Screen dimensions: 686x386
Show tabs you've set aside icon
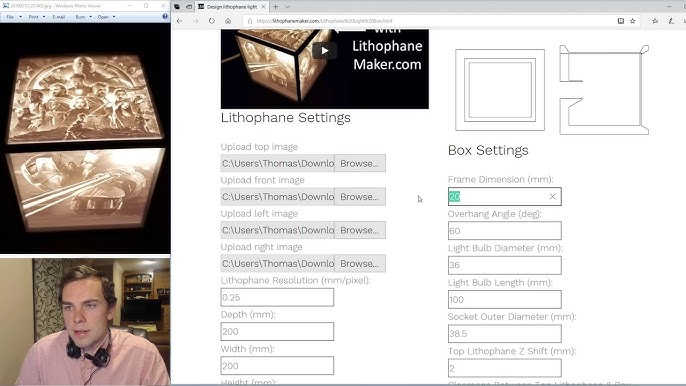point(177,7)
